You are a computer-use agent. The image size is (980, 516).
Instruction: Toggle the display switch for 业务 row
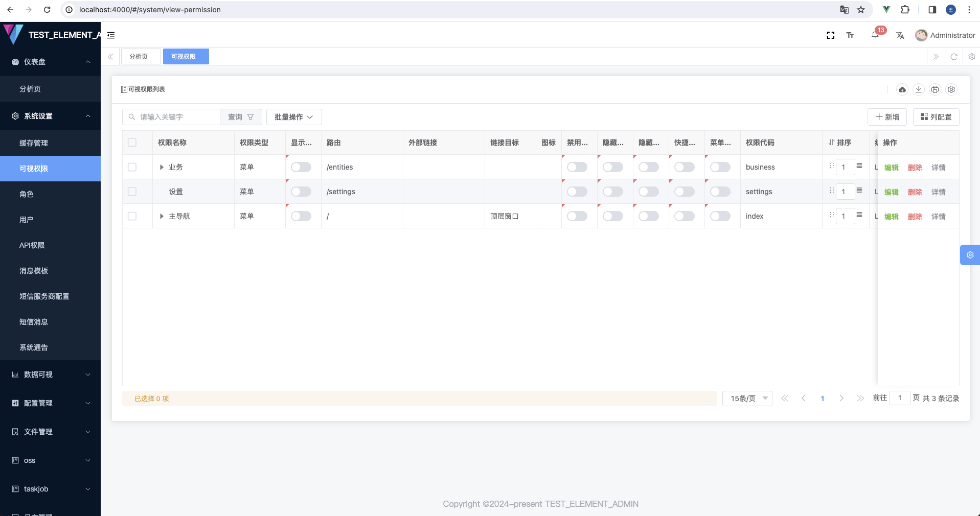pyautogui.click(x=301, y=167)
